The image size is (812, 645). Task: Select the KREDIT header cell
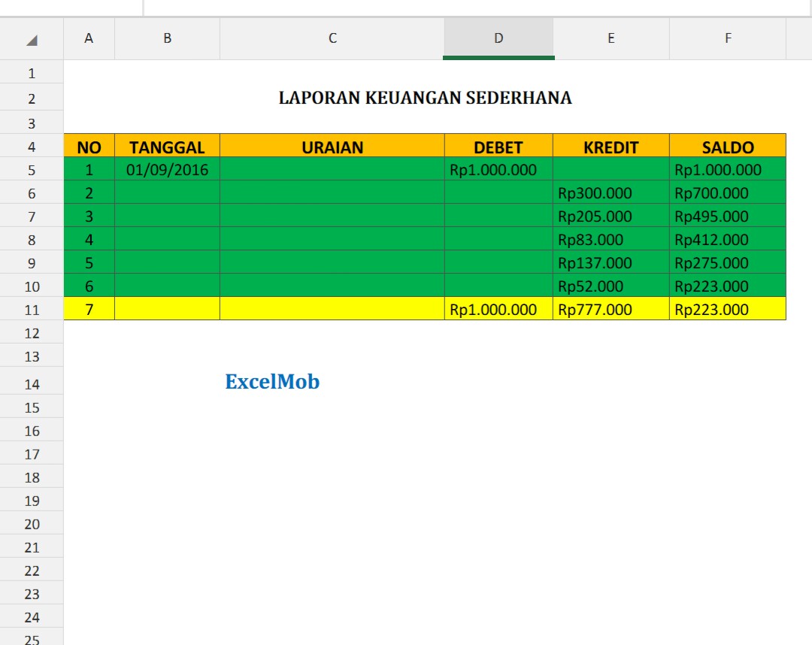tap(611, 147)
